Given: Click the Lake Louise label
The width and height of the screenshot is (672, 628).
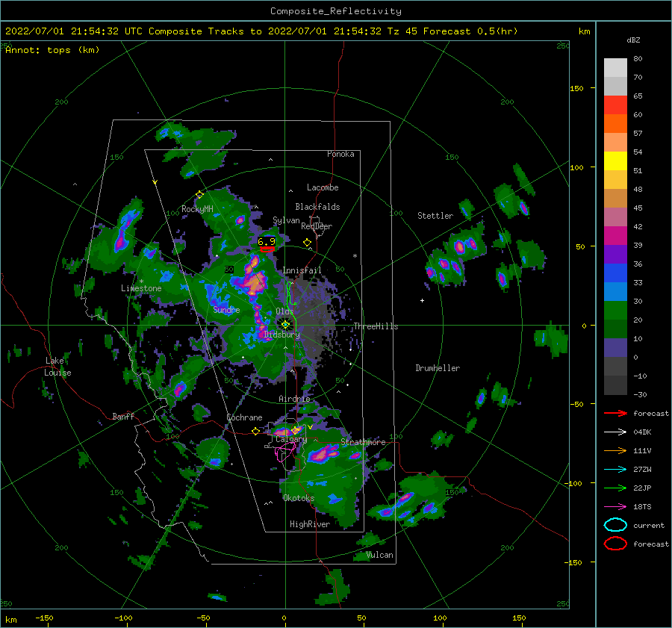Looking at the screenshot, I should pos(57,367).
